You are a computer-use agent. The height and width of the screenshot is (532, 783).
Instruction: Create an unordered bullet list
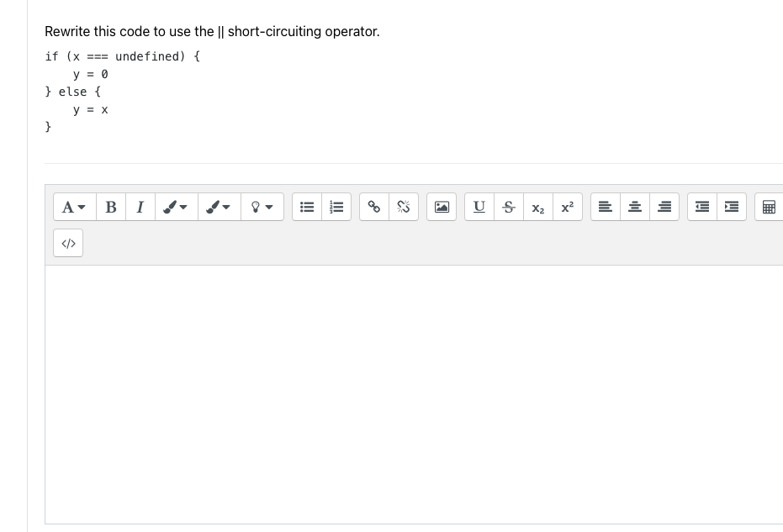click(307, 207)
